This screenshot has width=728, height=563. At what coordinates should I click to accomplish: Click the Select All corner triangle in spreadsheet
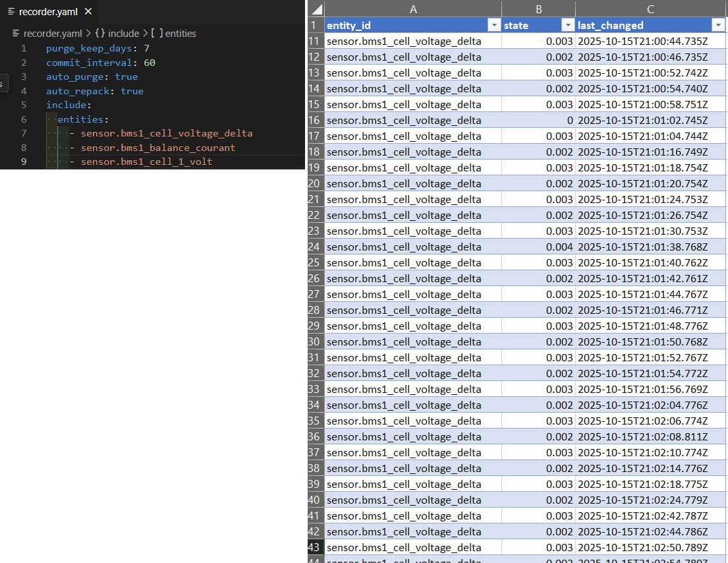pyautogui.click(x=316, y=9)
